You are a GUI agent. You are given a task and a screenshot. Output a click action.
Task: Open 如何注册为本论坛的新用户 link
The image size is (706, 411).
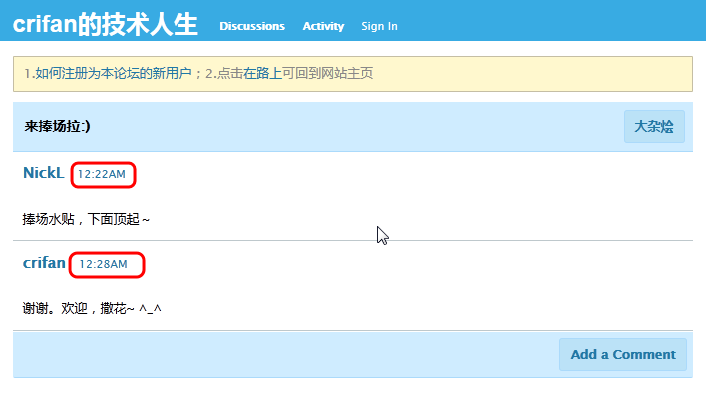113,73
